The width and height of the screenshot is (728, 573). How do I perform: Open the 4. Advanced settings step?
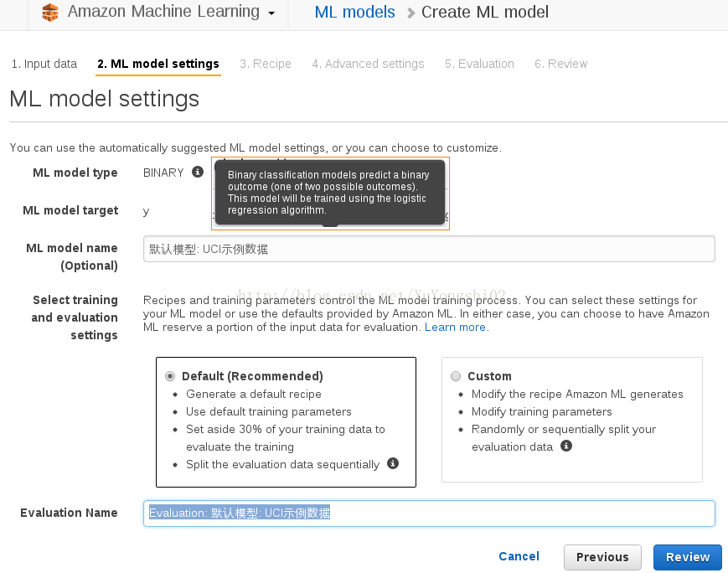click(368, 64)
